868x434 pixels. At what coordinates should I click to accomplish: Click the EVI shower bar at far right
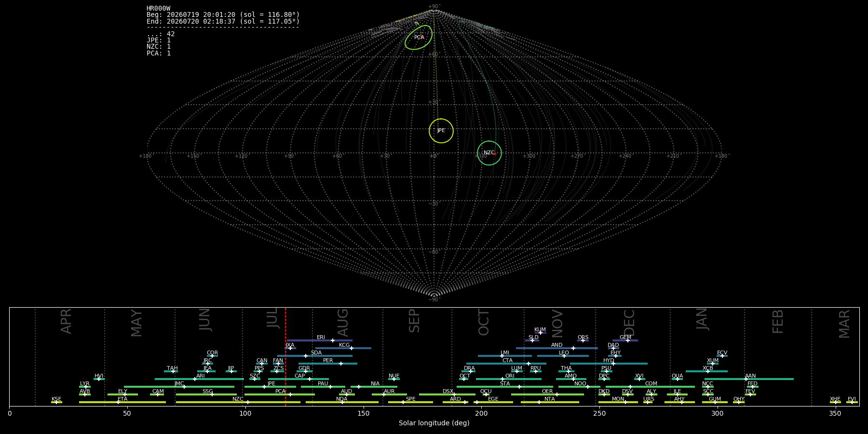852,402
